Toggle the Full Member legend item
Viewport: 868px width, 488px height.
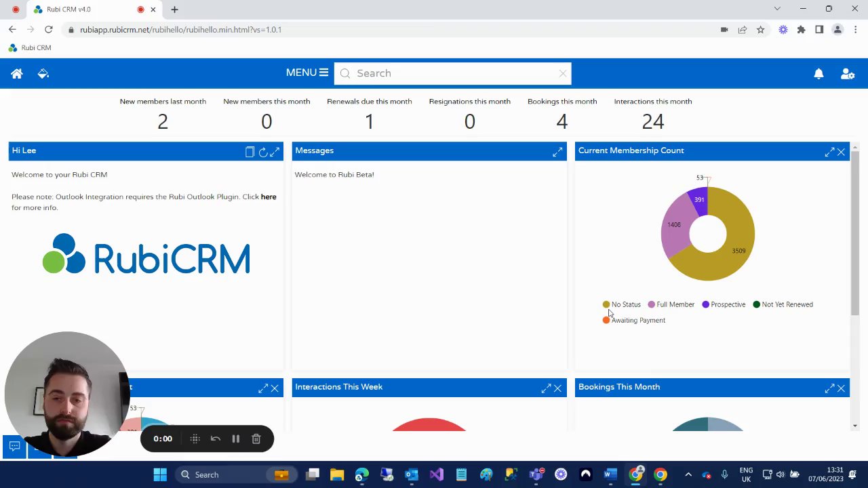[671, 304]
